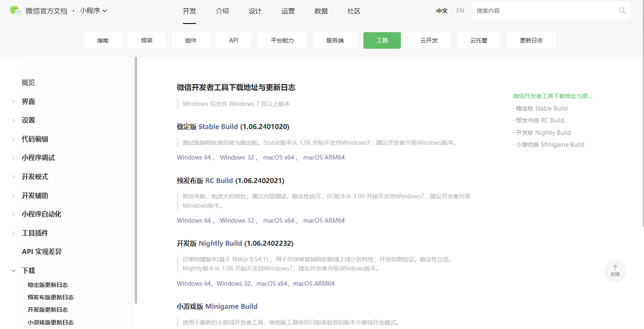
Task: Switch to the 设计 top tab
Action: pos(255,11)
